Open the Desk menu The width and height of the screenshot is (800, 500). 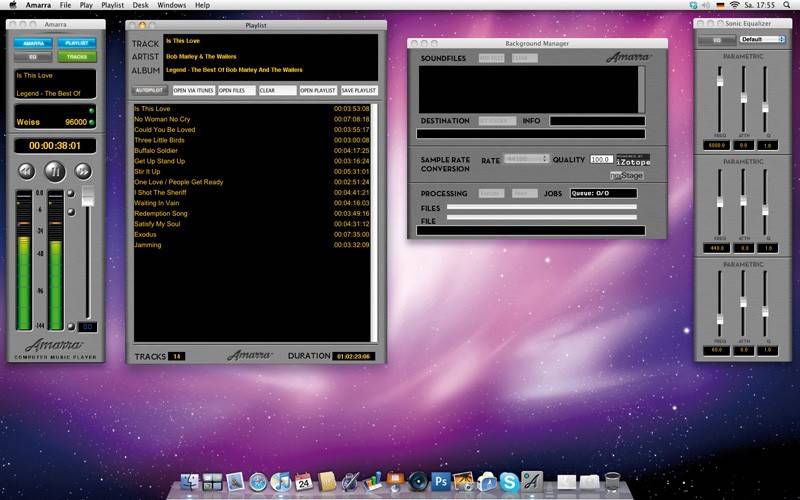point(140,5)
